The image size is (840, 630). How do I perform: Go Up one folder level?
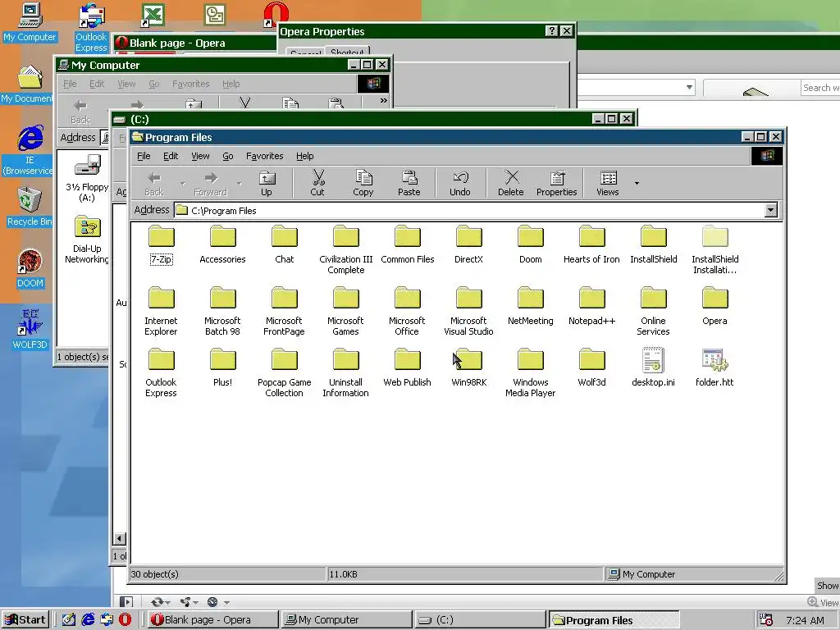click(x=267, y=183)
